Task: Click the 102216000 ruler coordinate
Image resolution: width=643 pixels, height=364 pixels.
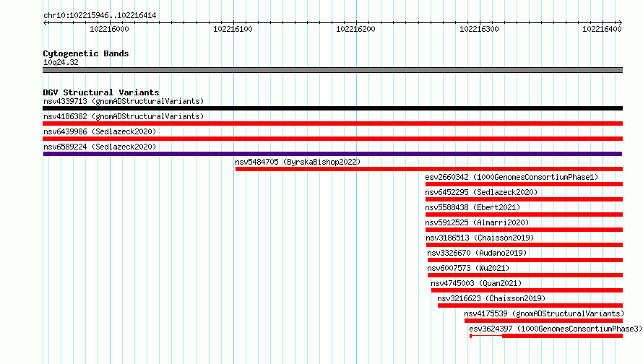Action: [110, 29]
